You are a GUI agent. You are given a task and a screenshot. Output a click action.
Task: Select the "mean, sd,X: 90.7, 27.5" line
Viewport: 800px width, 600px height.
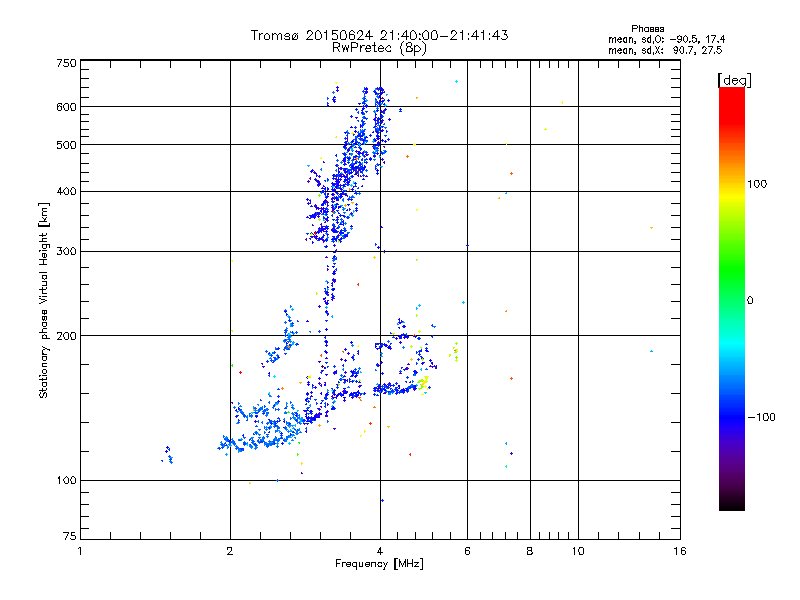click(665, 50)
